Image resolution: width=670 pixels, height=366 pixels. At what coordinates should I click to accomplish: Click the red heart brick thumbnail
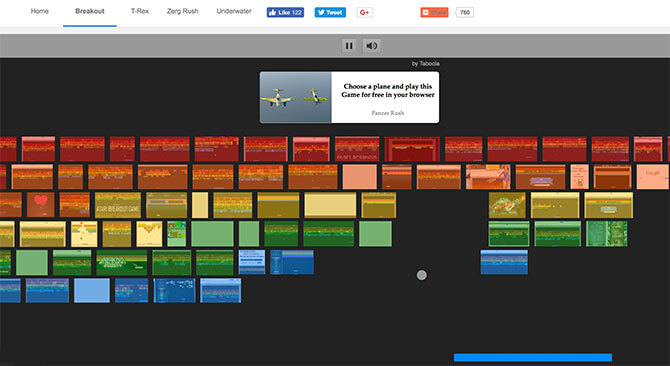click(x=41, y=205)
